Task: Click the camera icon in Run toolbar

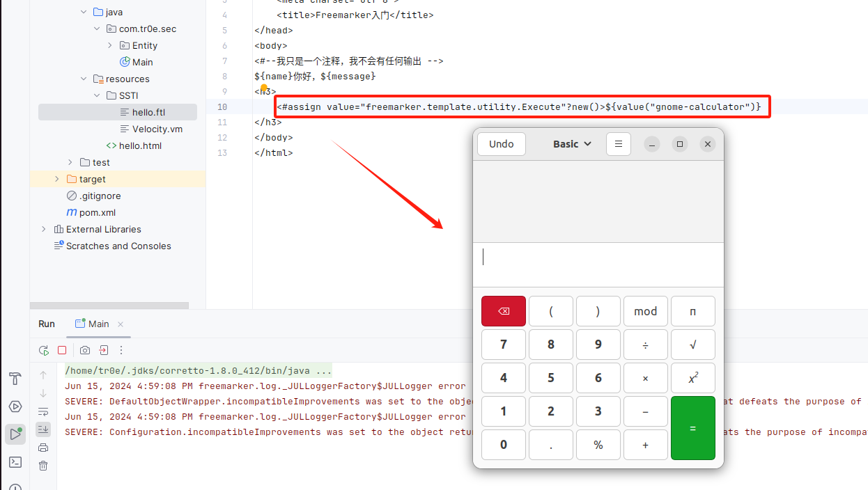Action: click(85, 350)
